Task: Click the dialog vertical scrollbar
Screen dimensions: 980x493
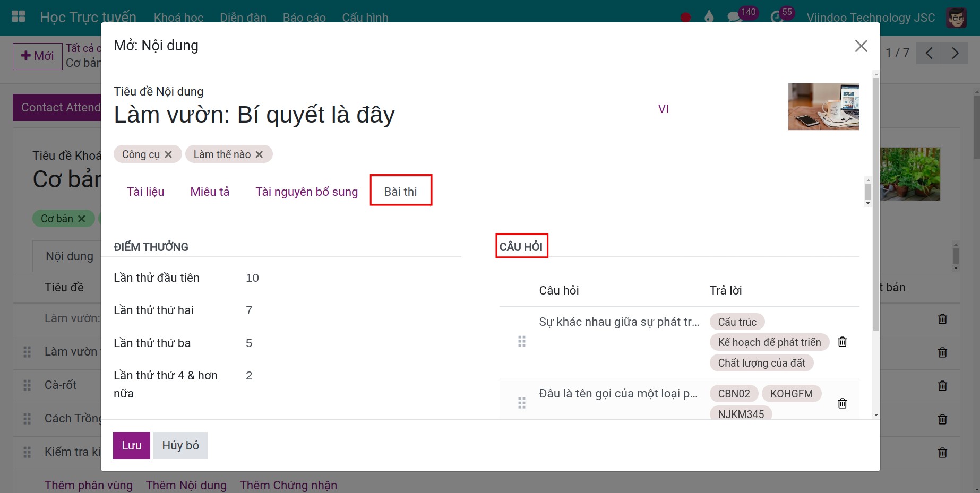Action: [x=876, y=204]
